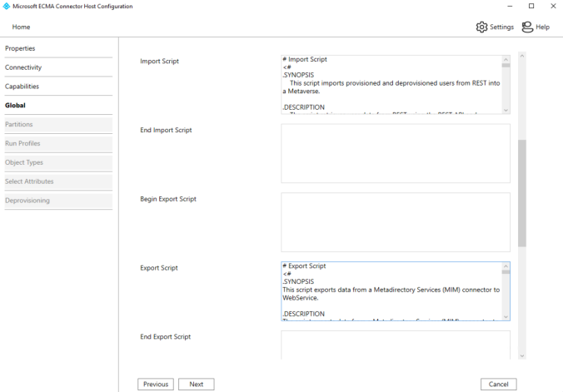563x392 pixels.
Task: Click the End Export Script field
Action: click(x=395, y=343)
